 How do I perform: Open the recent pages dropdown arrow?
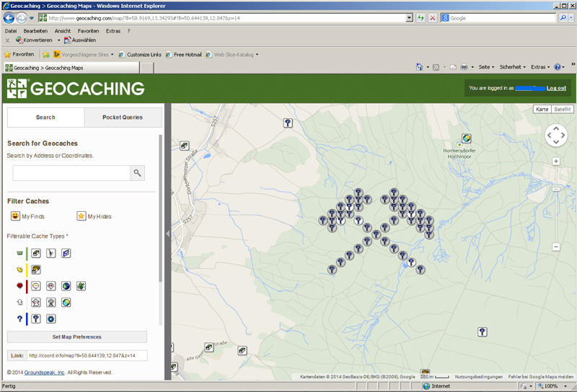32,17
